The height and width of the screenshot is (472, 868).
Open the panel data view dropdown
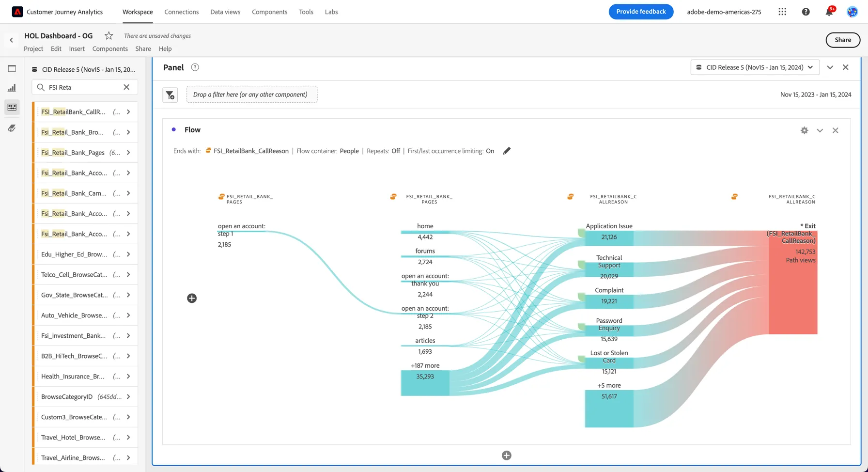pos(755,67)
